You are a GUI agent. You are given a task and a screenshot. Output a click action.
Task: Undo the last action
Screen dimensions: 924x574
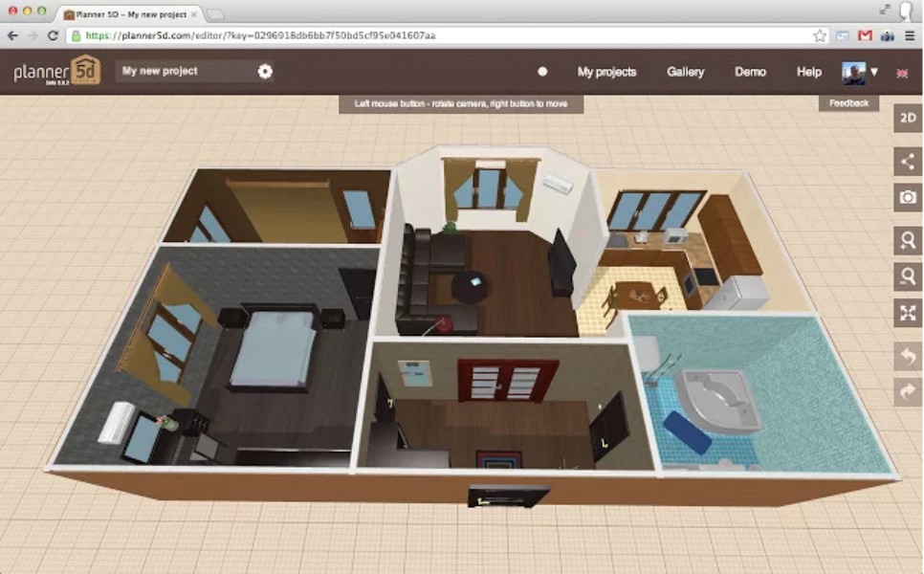coord(907,356)
